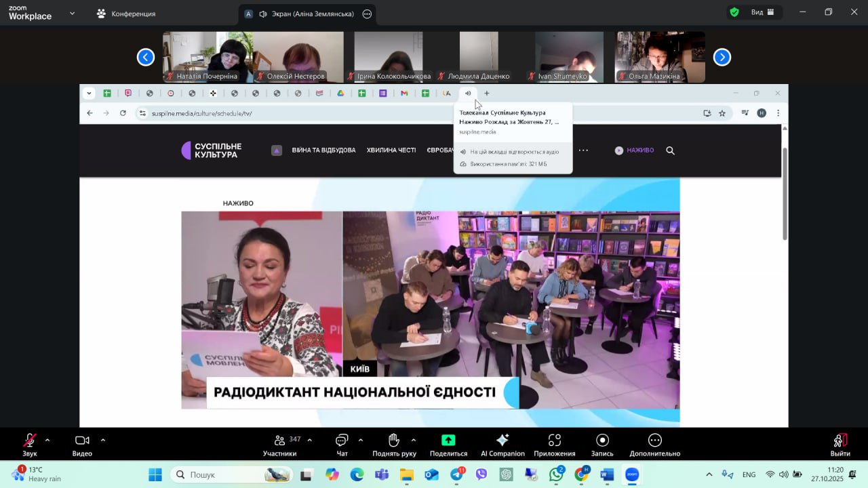Open the Participants panel icon
This screenshot has height=488, width=868.
pyautogui.click(x=279, y=441)
